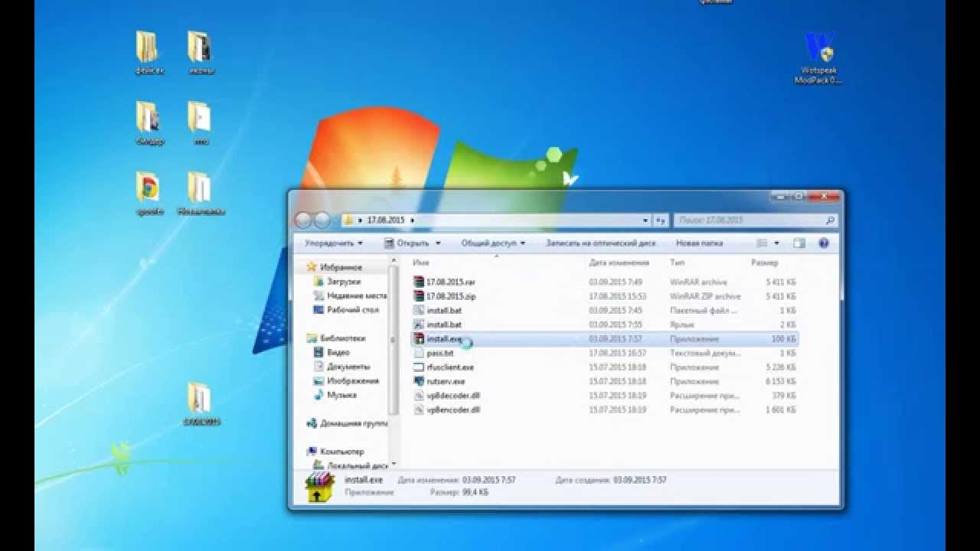Select the install.exe application icon
This screenshot has width=980, height=551.
[419, 338]
